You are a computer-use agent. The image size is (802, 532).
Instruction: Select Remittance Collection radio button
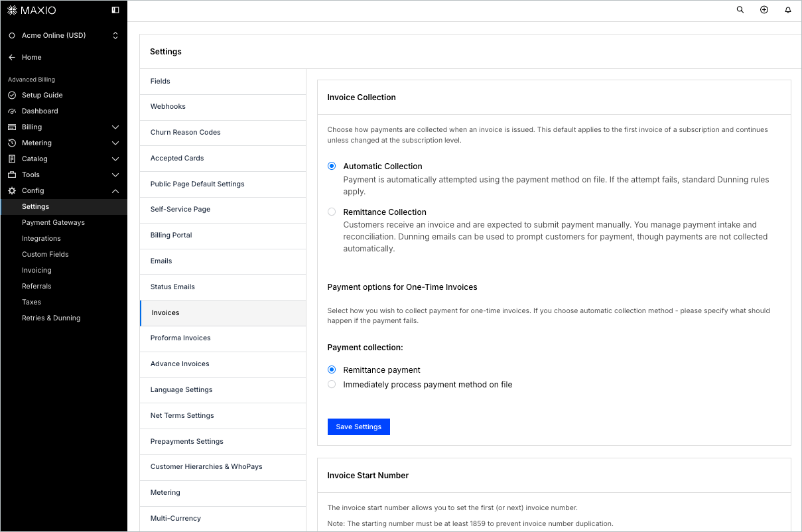[332, 212]
